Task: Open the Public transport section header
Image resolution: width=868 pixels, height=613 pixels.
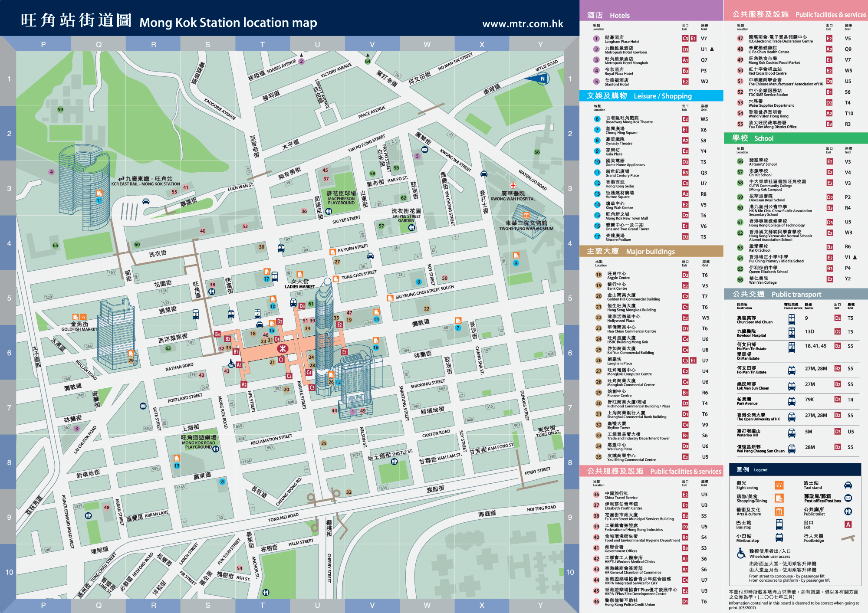Action: [796, 294]
